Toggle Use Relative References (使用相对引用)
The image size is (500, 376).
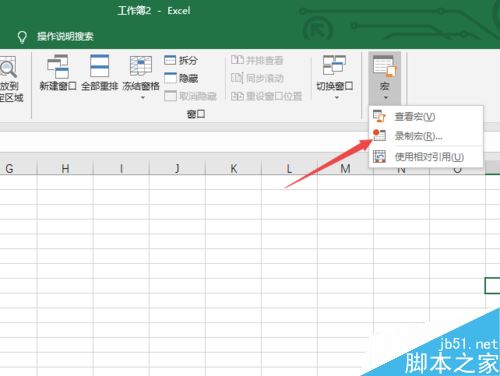(x=426, y=157)
